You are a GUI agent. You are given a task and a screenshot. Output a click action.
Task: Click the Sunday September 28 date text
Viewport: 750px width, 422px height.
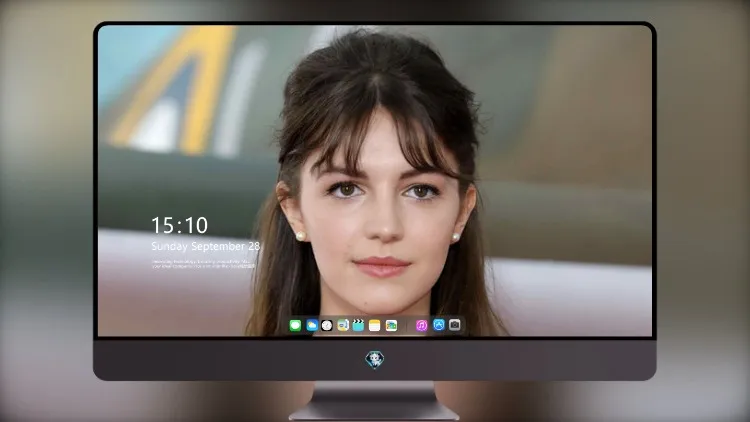pyautogui.click(x=206, y=246)
